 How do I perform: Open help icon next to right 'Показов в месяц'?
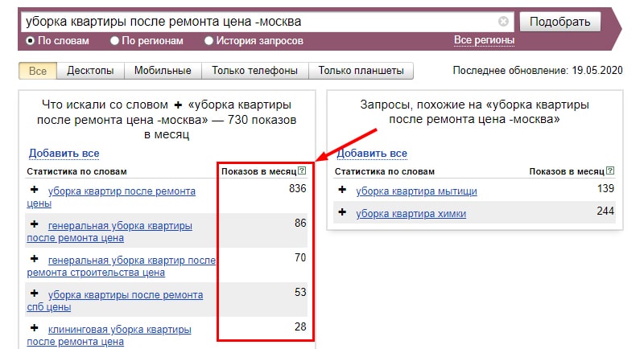(x=610, y=170)
